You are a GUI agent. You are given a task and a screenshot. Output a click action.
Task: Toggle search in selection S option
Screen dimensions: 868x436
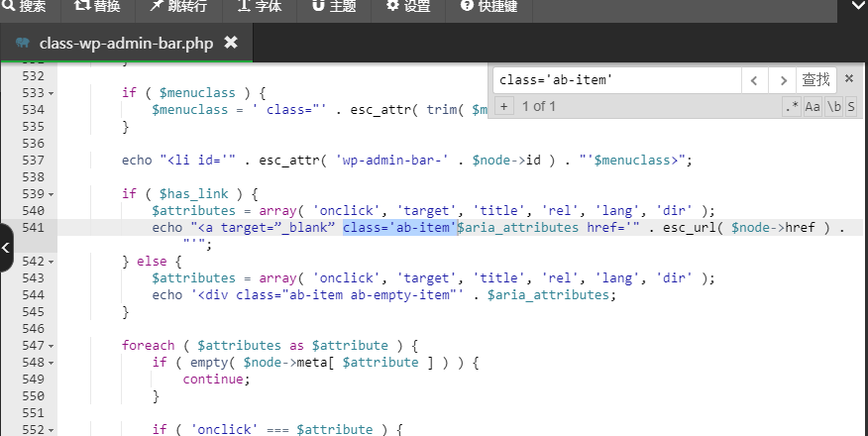851,106
